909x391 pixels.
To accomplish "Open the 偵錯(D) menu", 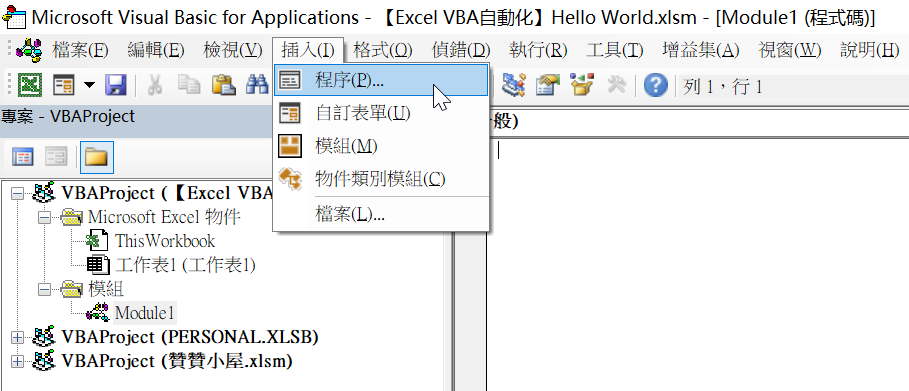I will [461, 50].
